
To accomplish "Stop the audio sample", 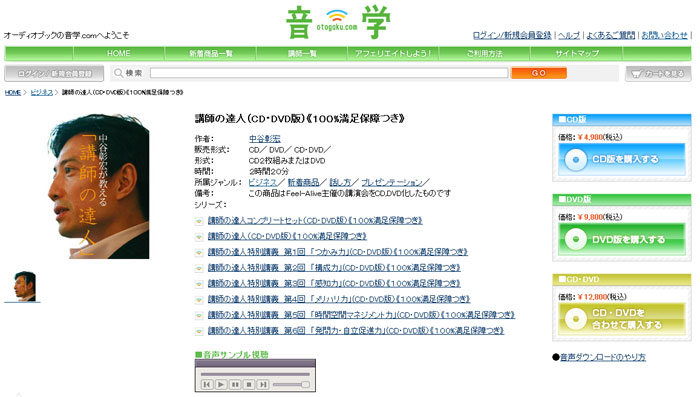I will [x=249, y=384].
